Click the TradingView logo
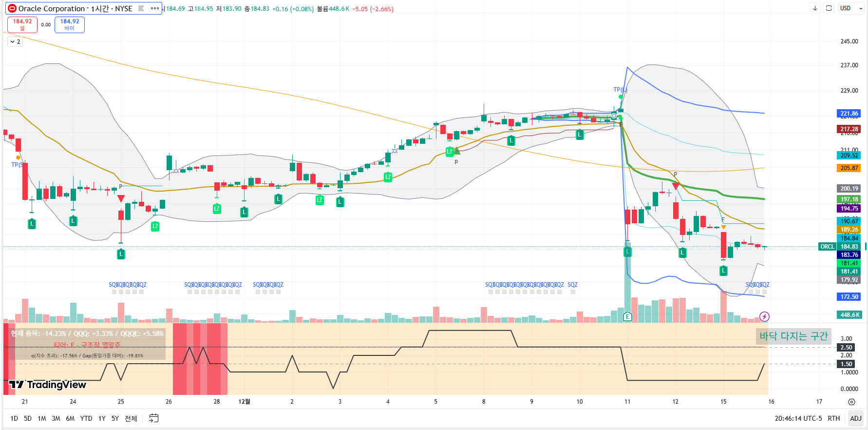Image resolution: width=868 pixels, height=430 pixels. [48, 385]
